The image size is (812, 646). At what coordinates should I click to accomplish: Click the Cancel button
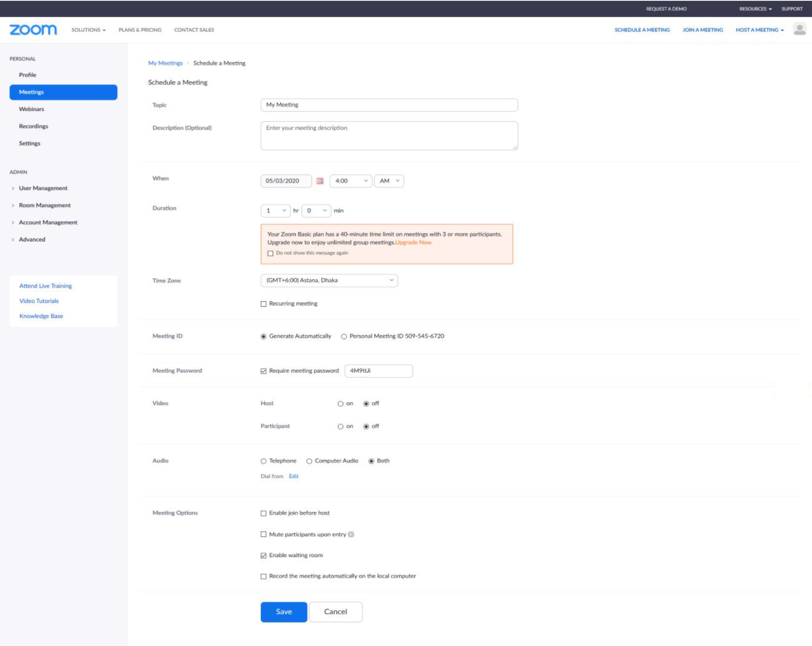coord(336,612)
